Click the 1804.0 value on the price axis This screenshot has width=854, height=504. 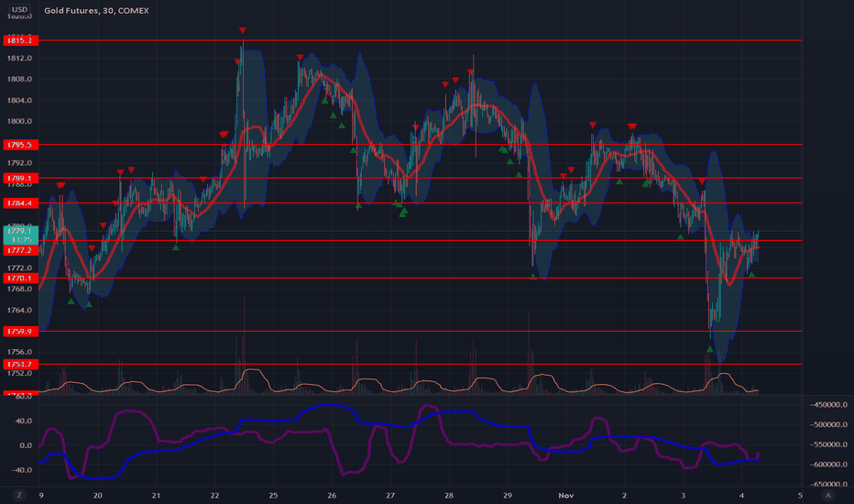[x=19, y=100]
